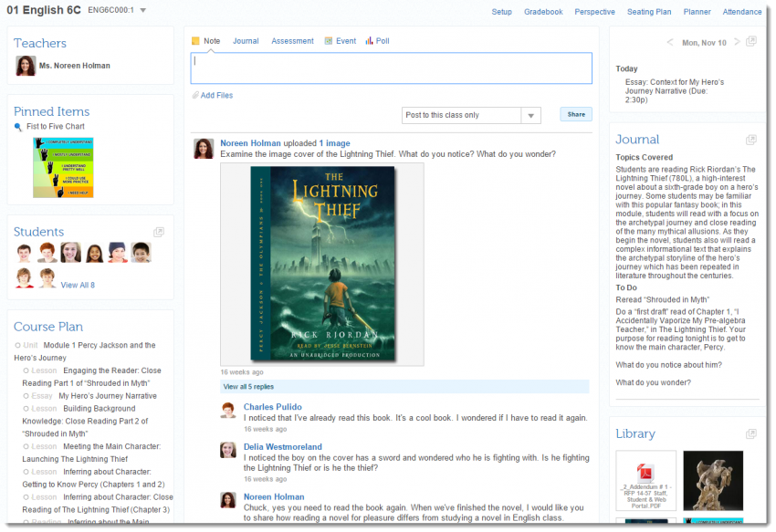Viewport: 776px width, 532px height.
Task: Open class selector arrow beside ENG6C000:1
Action: tap(144, 11)
